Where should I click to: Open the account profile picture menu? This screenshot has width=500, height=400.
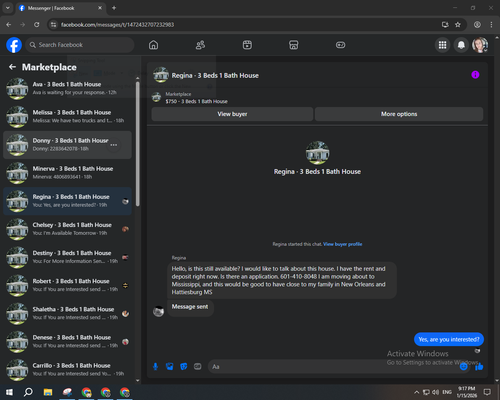pos(480,45)
